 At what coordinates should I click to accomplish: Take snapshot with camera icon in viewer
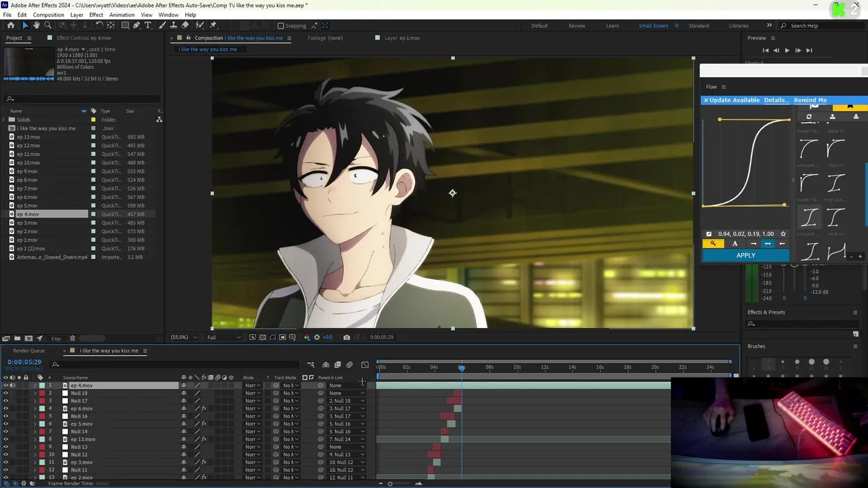(x=347, y=337)
